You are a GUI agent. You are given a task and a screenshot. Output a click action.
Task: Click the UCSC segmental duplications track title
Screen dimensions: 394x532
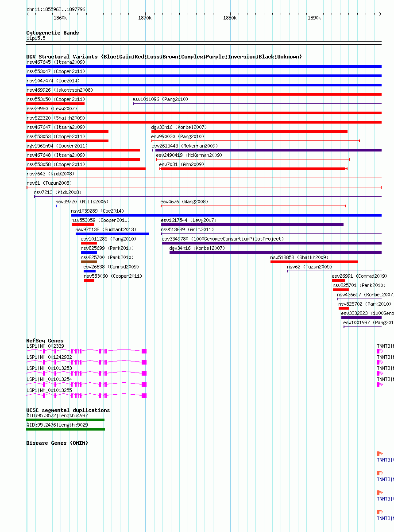(x=68, y=410)
